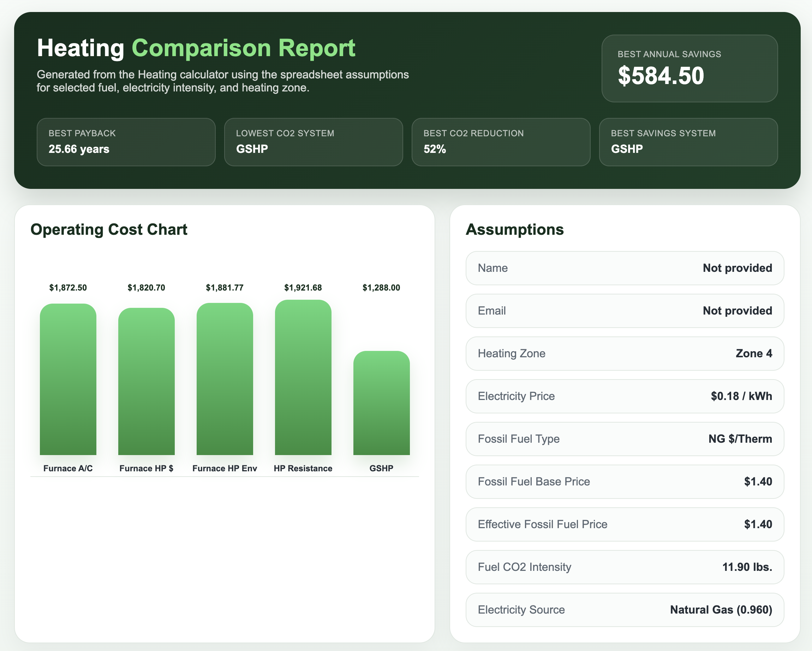Click the Lowest CO2 System GSHP card

[x=314, y=142]
